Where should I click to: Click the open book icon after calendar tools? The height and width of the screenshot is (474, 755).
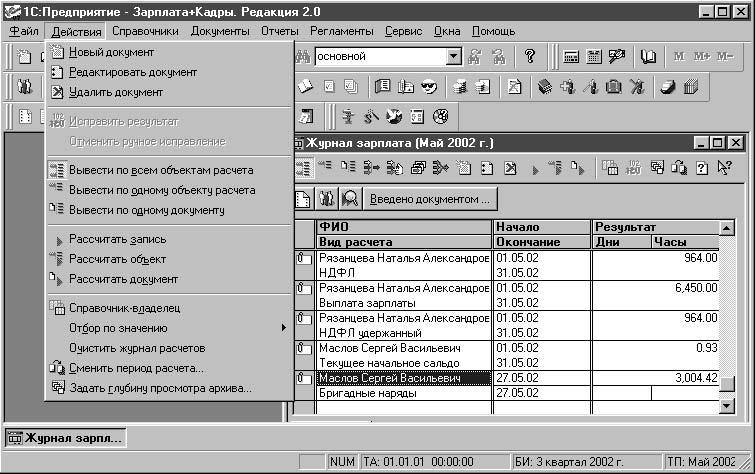pyautogui.click(x=648, y=57)
